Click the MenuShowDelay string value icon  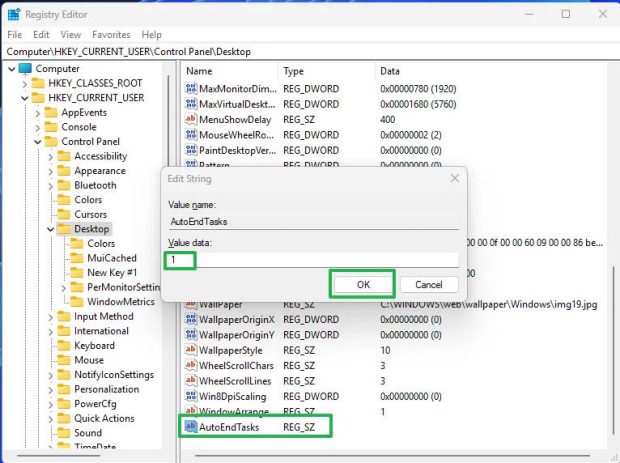(x=191, y=119)
